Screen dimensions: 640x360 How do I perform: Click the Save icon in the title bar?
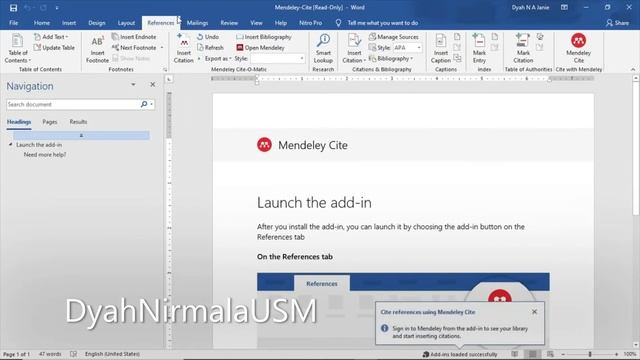13,8
